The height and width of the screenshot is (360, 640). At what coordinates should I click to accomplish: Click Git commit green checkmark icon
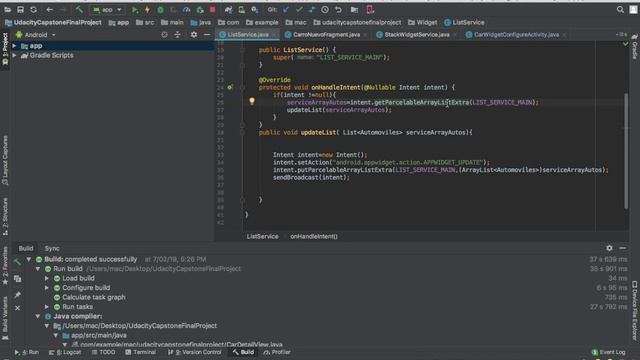[299, 10]
